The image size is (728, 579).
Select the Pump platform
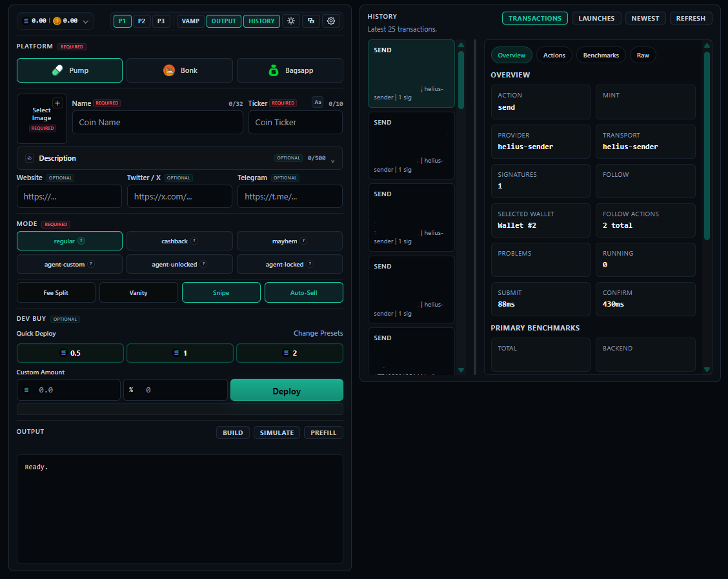pyautogui.click(x=70, y=70)
